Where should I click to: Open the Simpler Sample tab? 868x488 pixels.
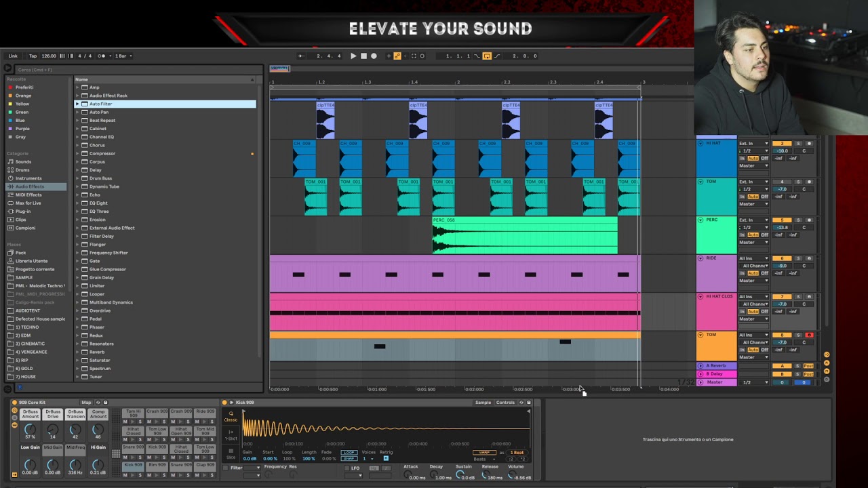point(483,403)
